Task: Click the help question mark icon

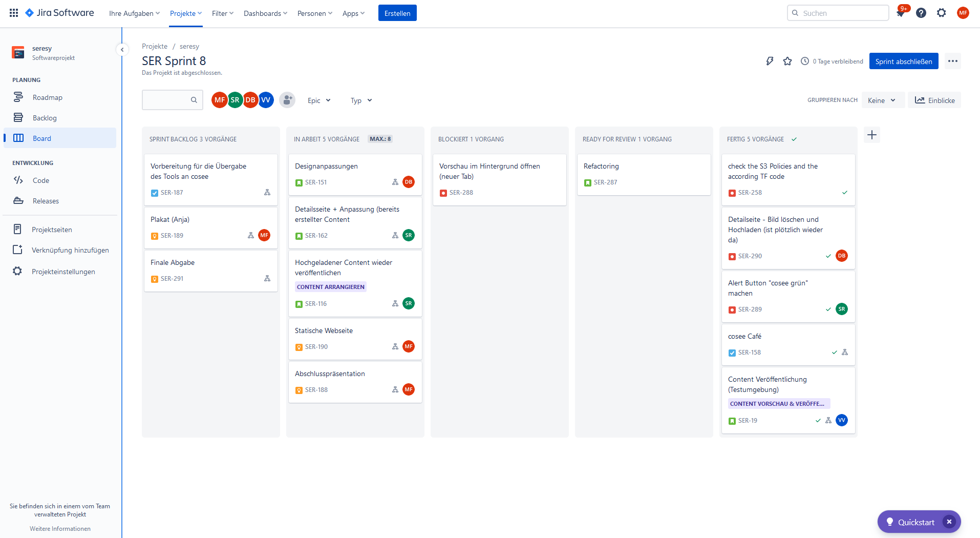Action: 921,13
